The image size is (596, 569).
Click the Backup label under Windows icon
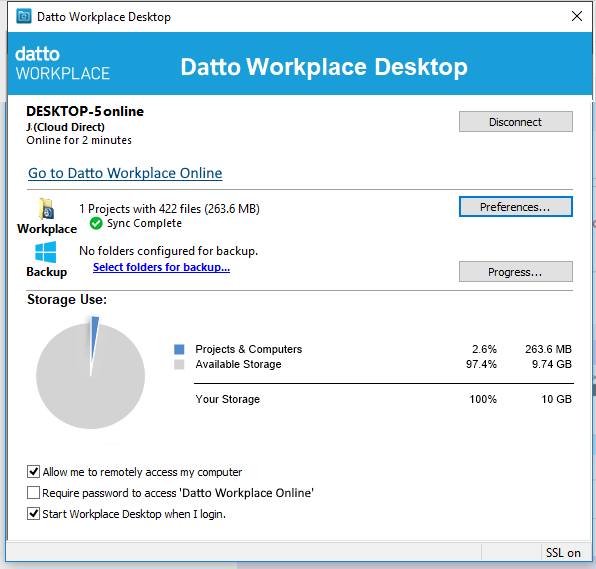pos(47,272)
